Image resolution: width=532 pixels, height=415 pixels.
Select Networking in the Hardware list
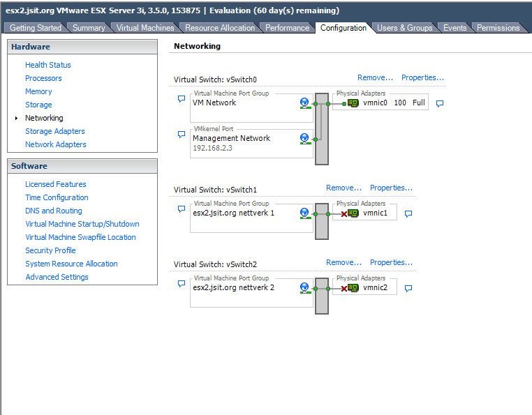coord(44,118)
